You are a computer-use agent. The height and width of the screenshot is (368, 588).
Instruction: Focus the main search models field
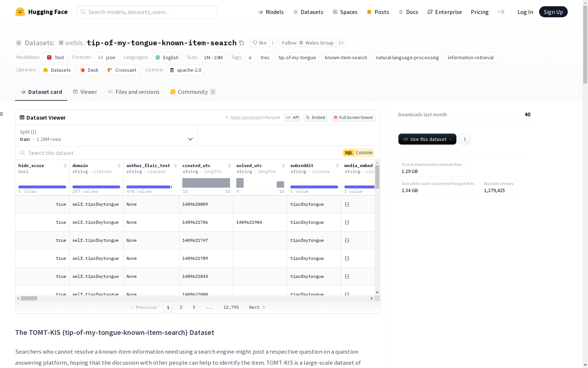(x=147, y=12)
